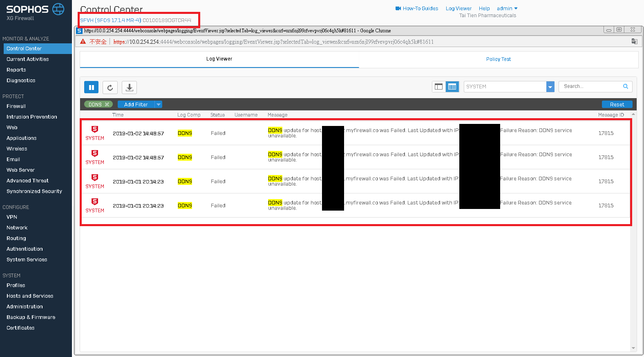
Task: Open the SYSTEM log module dropdown
Action: point(550,87)
